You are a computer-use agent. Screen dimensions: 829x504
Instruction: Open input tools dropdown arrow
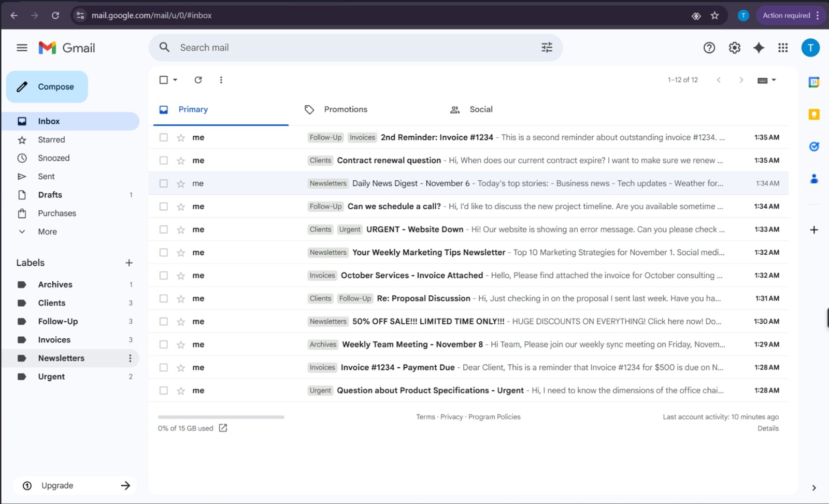774,80
